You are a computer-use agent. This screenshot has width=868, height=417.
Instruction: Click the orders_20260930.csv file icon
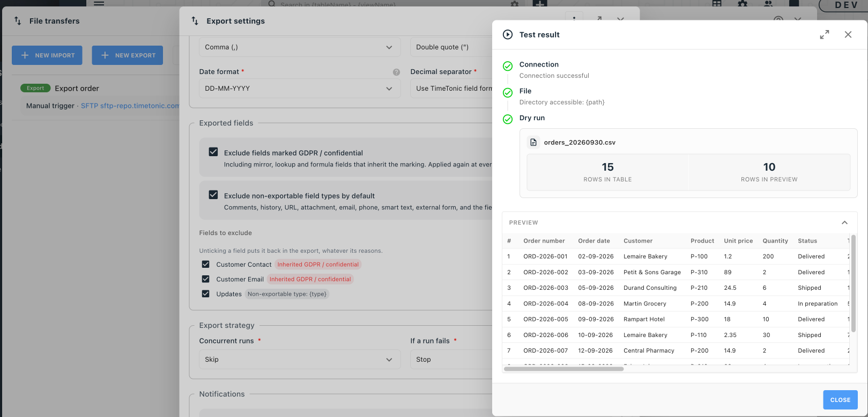pyautogui.click(x=533, y=142)
